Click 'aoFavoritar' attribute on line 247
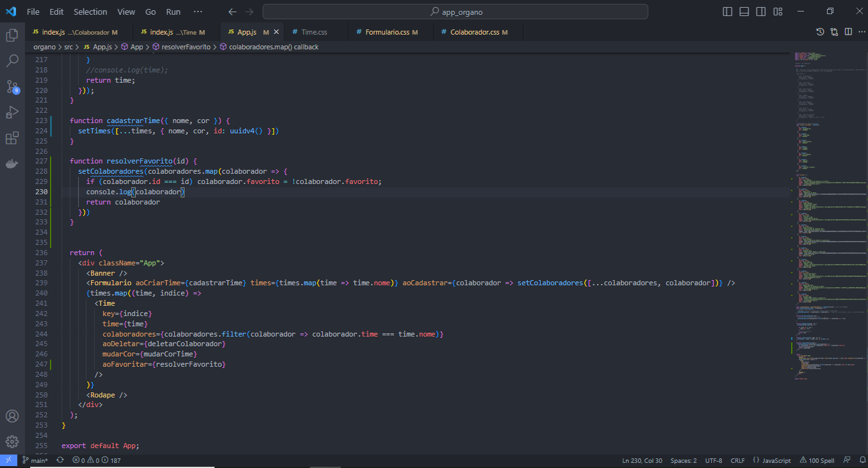The width and height of the screenshot is (868, 468). point(125,364)
